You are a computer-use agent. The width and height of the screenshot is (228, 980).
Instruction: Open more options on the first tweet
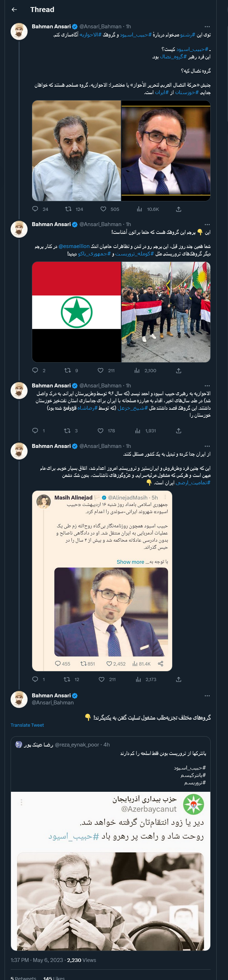point(207,25)
